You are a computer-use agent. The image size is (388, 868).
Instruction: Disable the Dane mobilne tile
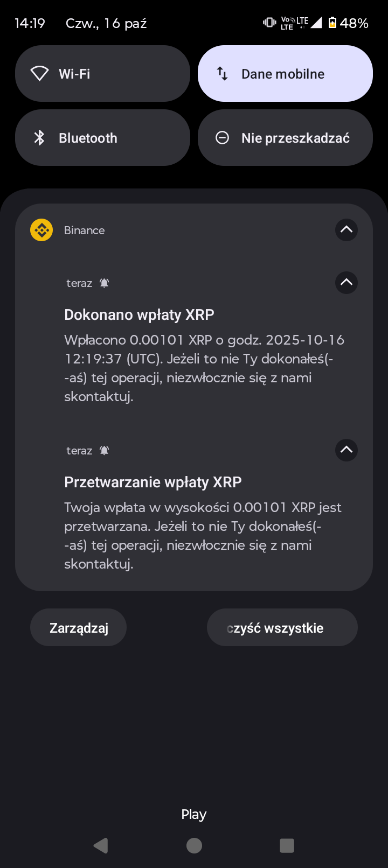click(285, 74)
